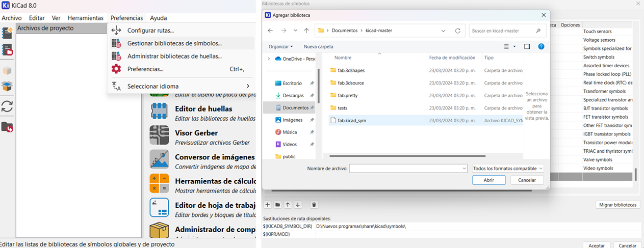Open the calculator tools icon
Screen dimensions: 644x248
[159, 183]
